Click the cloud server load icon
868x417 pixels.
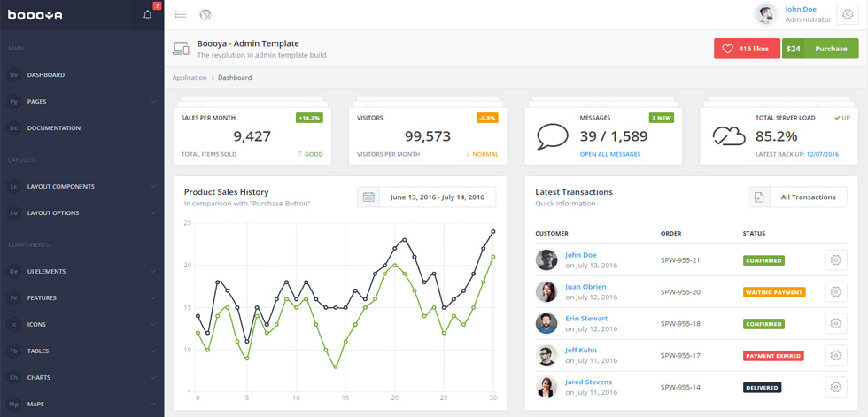[729, 136]
